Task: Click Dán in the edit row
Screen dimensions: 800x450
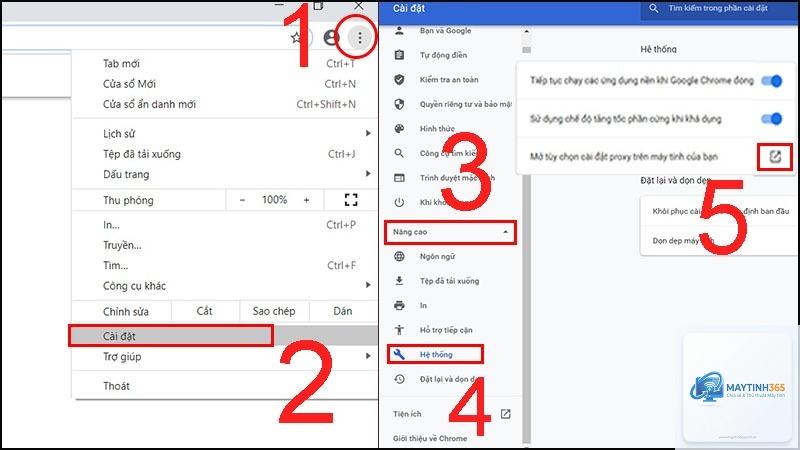Action: click(x=343, y=311)
